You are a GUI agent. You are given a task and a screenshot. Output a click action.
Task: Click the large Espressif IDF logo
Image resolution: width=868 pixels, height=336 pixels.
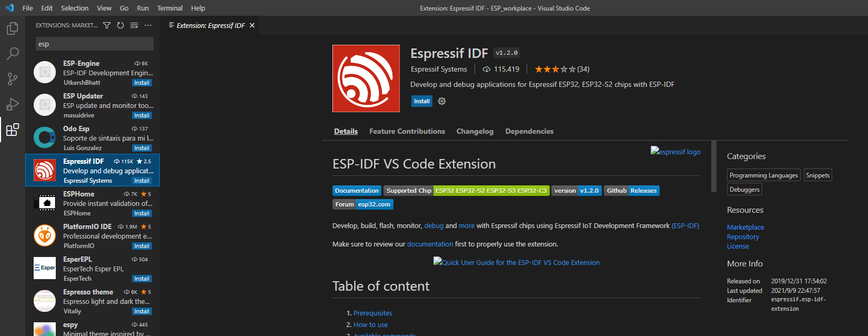click(x=366, y=78)
